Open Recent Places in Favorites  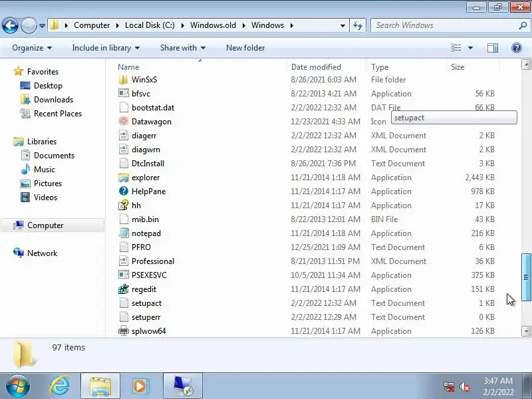(58, 114)
